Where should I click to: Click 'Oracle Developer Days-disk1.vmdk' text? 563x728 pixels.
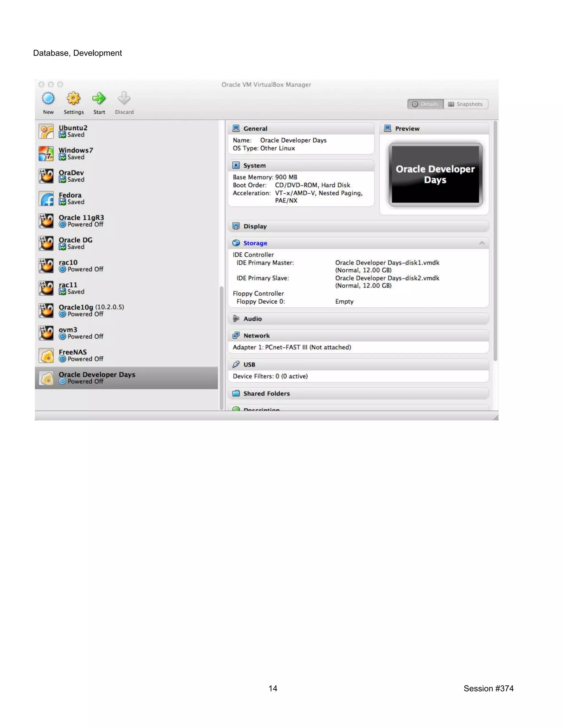(x=387, y=263)
